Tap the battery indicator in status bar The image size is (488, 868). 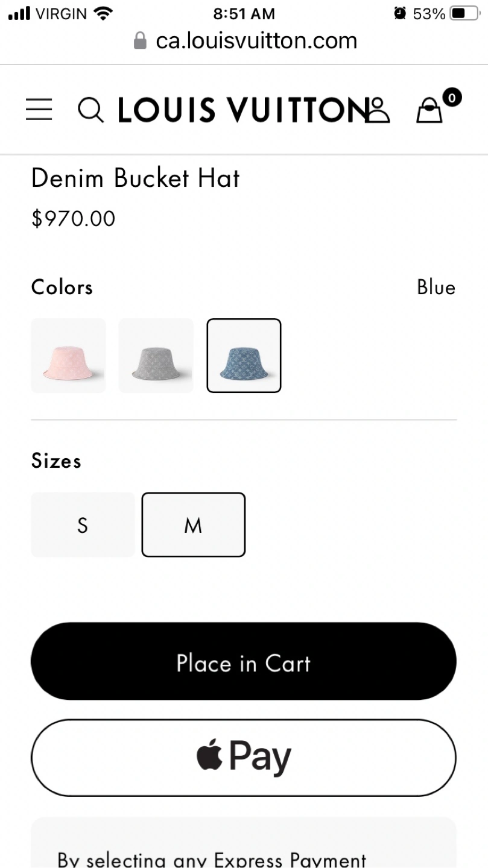coord(465,13)
